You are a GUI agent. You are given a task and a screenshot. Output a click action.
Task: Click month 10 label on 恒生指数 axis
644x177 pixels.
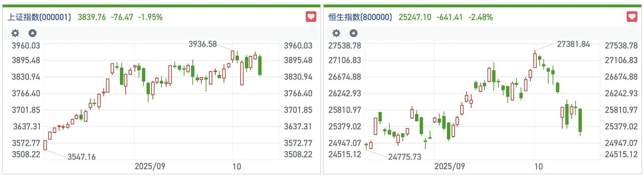click(538, 166)
